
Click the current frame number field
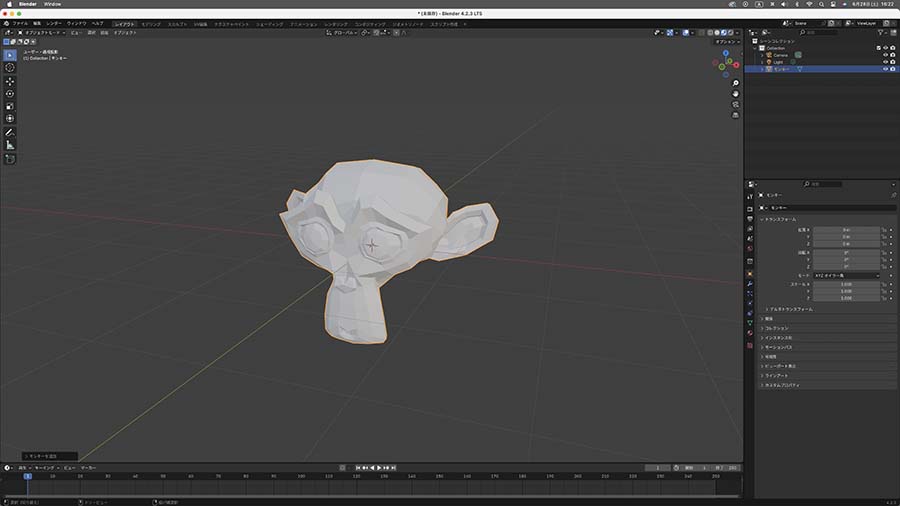(658, 468)
